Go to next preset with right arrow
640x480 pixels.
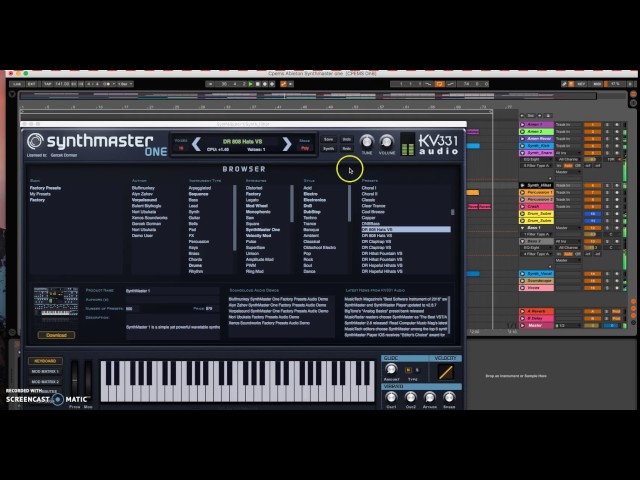[287, 144]
